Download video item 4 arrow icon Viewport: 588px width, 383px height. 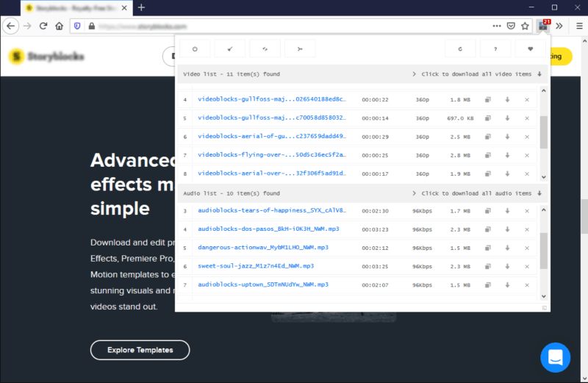(507, 100)
